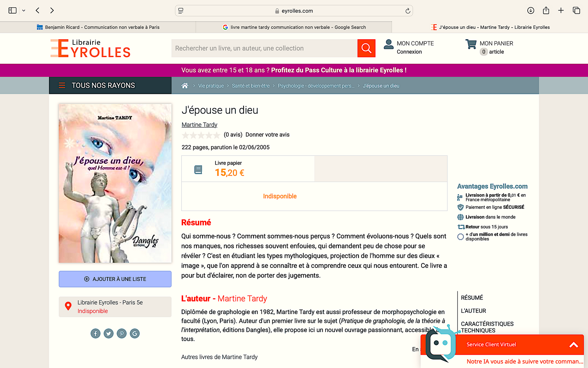Share the book via Google icon
Image resolution: width=588 pixels, height=368 pixels.
click(x=135, y=333)
